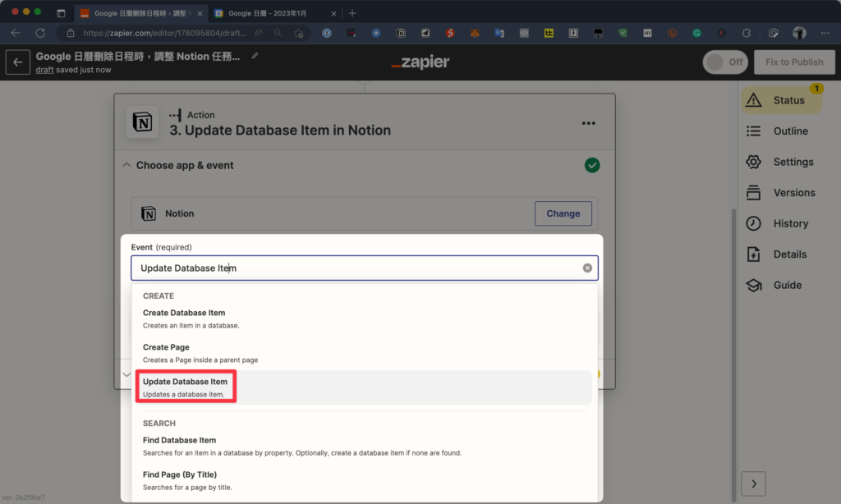The image size is (841, 504).
Task: Toggle the Zap On/Off switch
Action: (725, 62)
